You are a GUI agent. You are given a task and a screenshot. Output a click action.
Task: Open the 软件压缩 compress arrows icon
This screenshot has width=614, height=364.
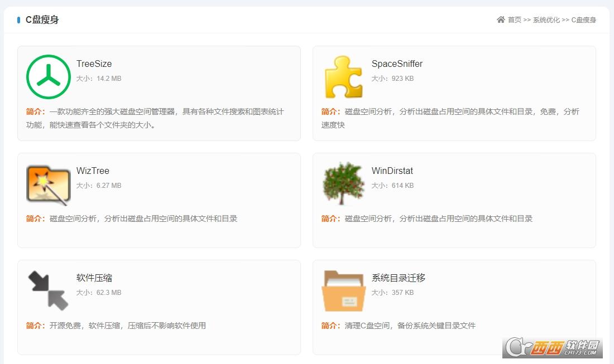pos(49,290)
